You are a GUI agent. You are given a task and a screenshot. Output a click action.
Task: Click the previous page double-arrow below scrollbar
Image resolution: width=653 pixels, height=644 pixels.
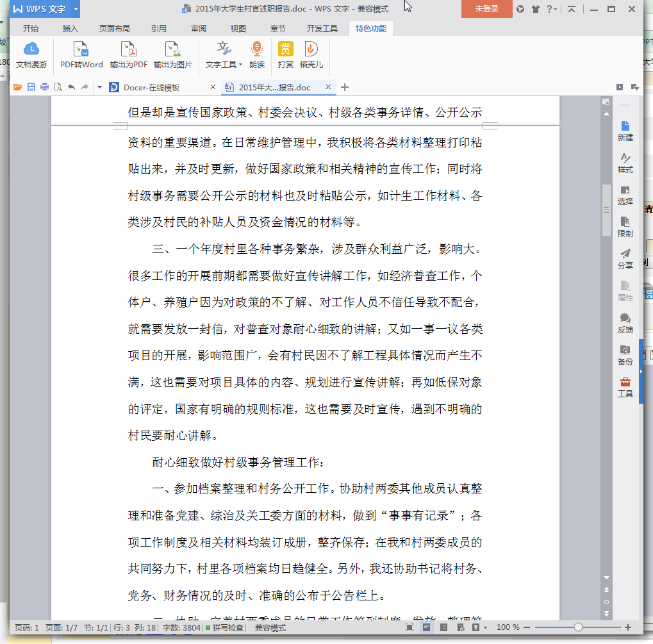tap(606, 590)
